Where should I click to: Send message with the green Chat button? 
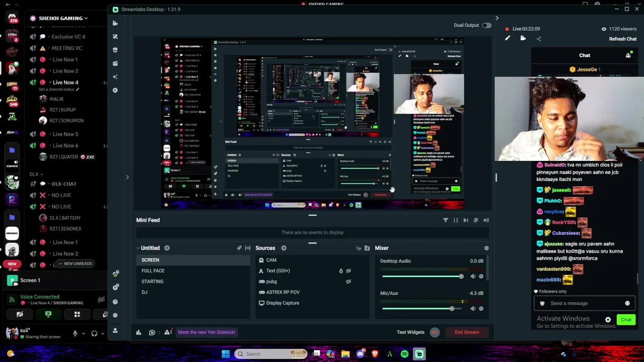point(626,320)
